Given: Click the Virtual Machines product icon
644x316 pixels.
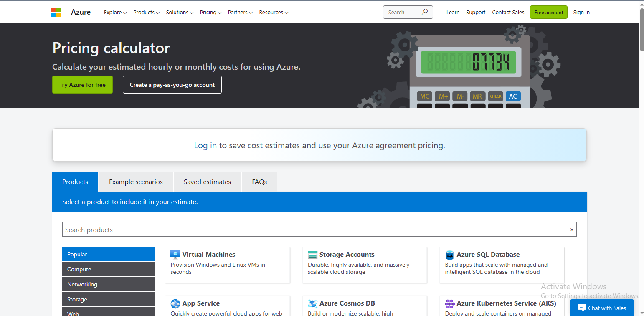Looking at the screenshot, I should coord(175,255).
